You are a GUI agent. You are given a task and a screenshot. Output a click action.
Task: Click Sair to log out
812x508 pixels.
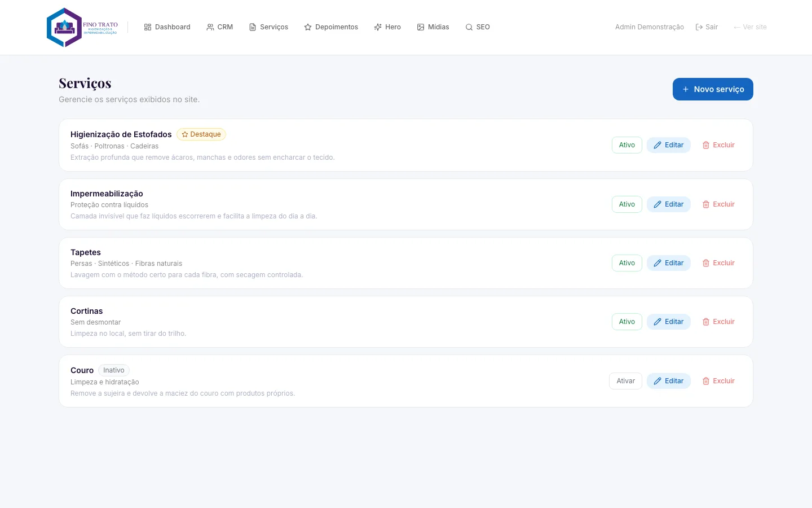(707, 27)
